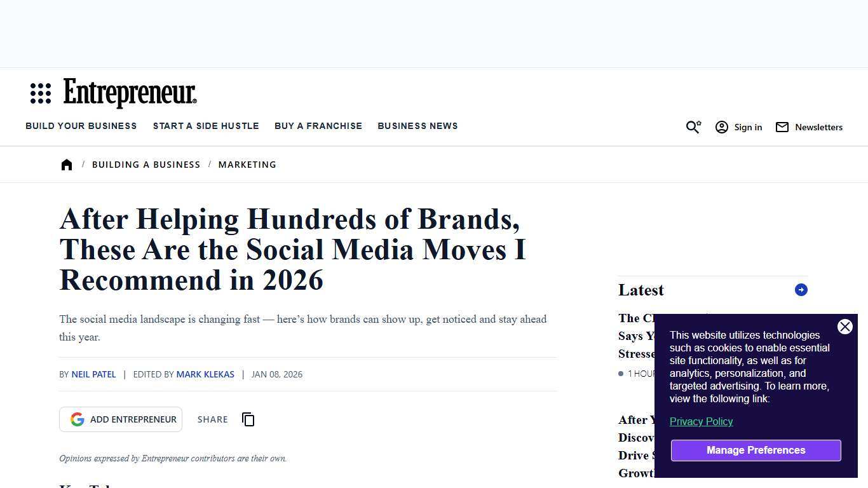Click the home icon in the breadcrumb
Screen dimensions: 868x488
point(67,164)
